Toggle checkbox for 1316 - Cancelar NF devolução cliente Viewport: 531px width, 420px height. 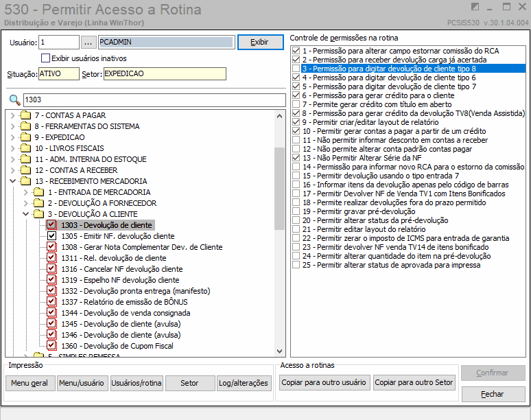51,268
